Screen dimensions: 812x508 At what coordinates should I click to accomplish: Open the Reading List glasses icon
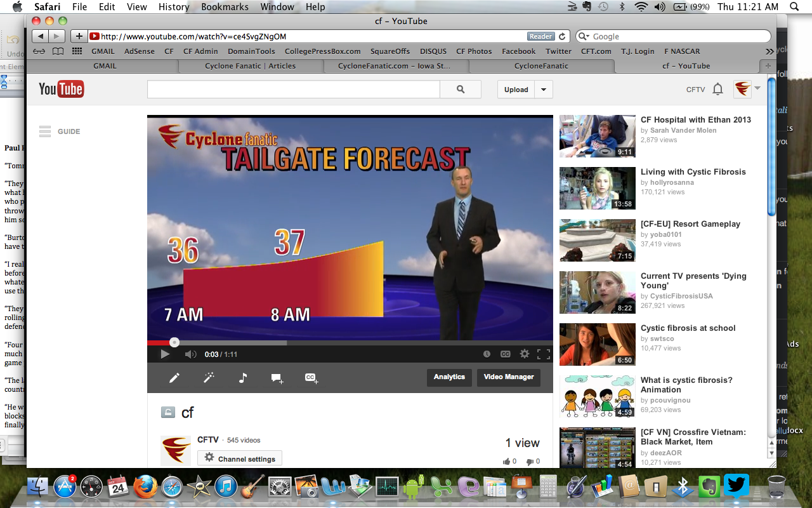(39, 51)
